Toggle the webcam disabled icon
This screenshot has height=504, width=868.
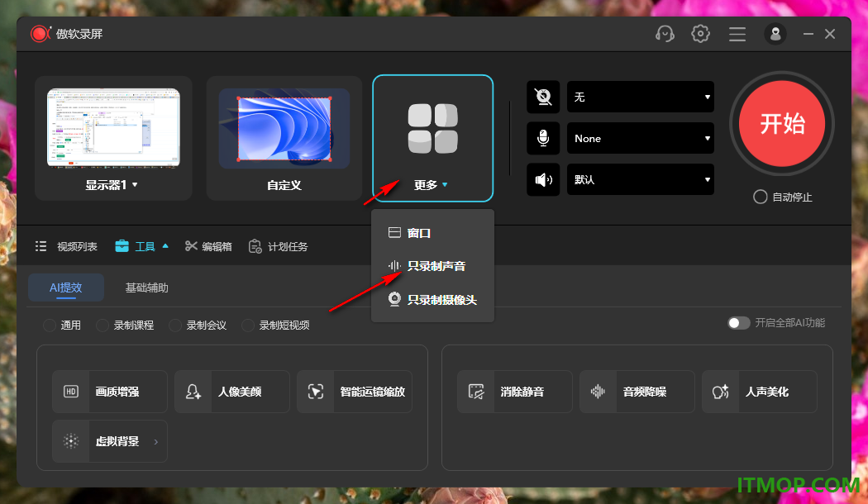click(543, 97)
